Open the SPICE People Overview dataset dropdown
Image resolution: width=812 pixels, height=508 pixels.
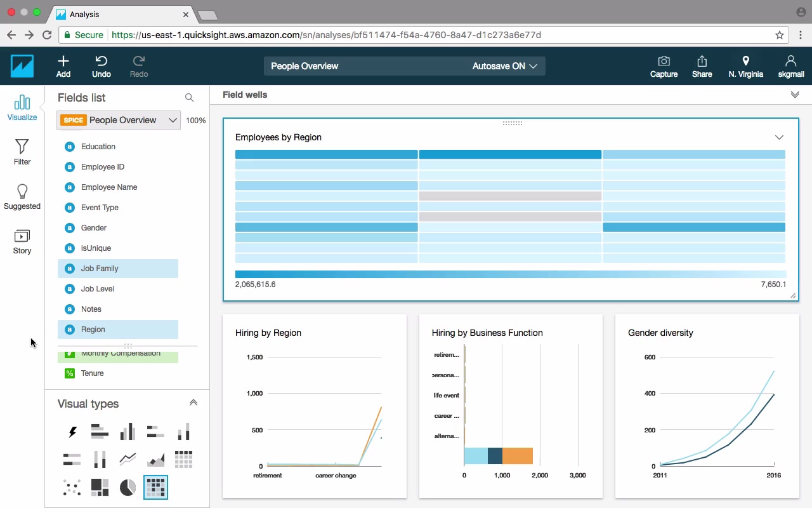(x=119, y=120)
